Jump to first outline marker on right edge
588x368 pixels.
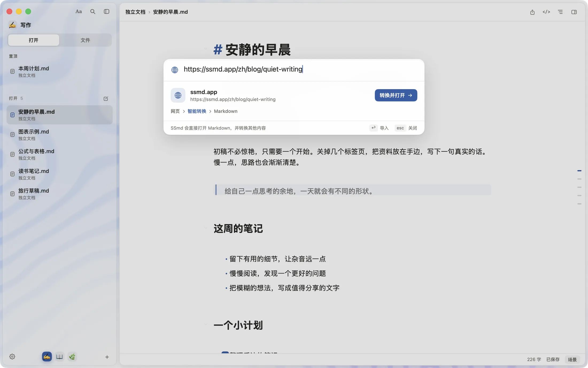tap(579, 171)
